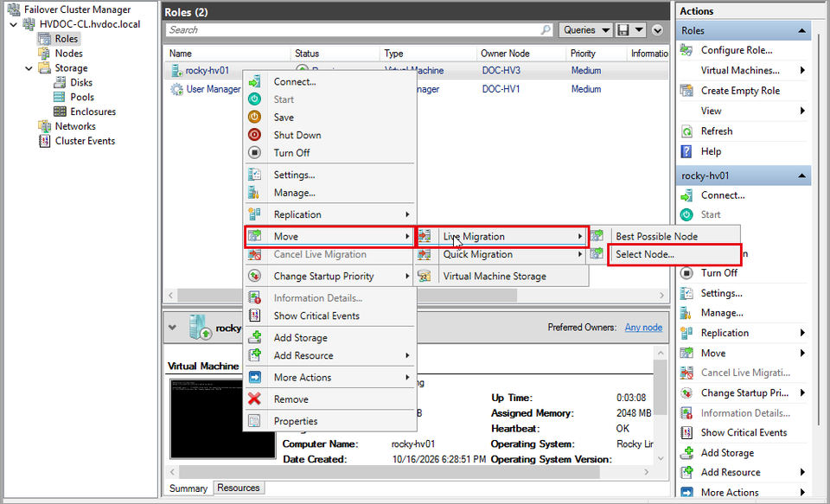
Task: Collapse the rocky-hv01 details pane chevron
Action: [173, 327]
